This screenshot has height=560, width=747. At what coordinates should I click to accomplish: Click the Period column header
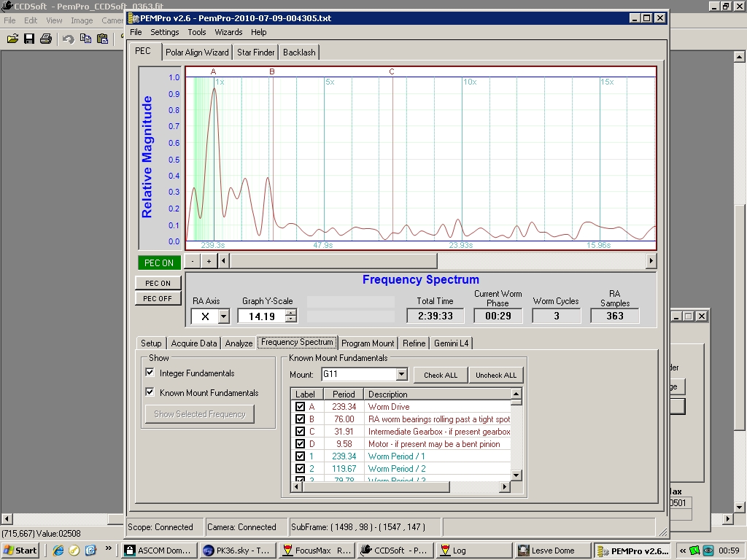[344, 394]
